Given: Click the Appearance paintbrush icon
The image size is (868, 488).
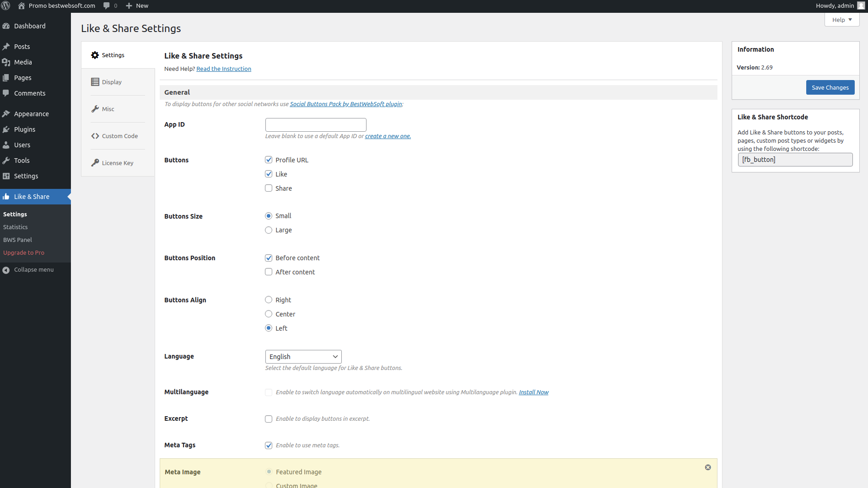Looking at the screenshot, I should [6, 114].
